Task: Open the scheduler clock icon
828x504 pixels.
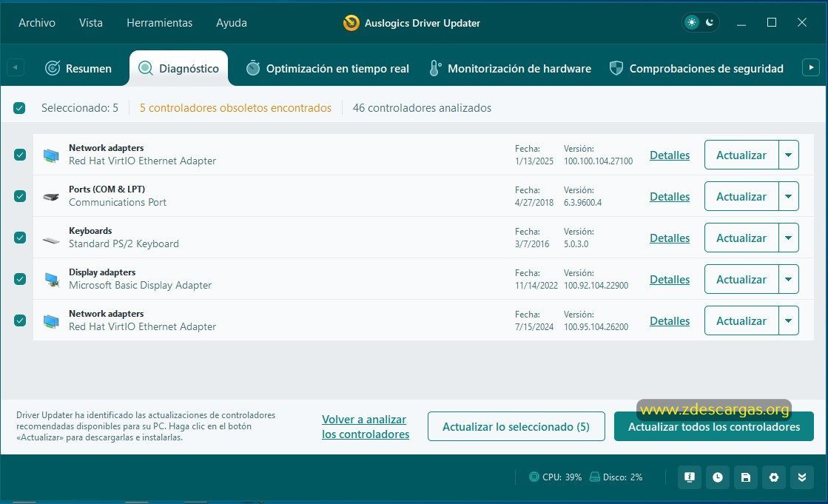Action: (x=718, y=477)
